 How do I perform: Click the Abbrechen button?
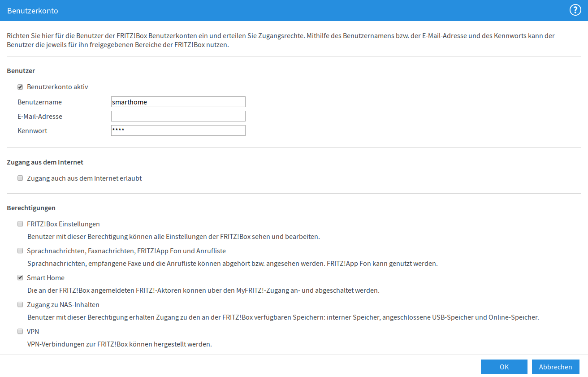click(556, 367)
